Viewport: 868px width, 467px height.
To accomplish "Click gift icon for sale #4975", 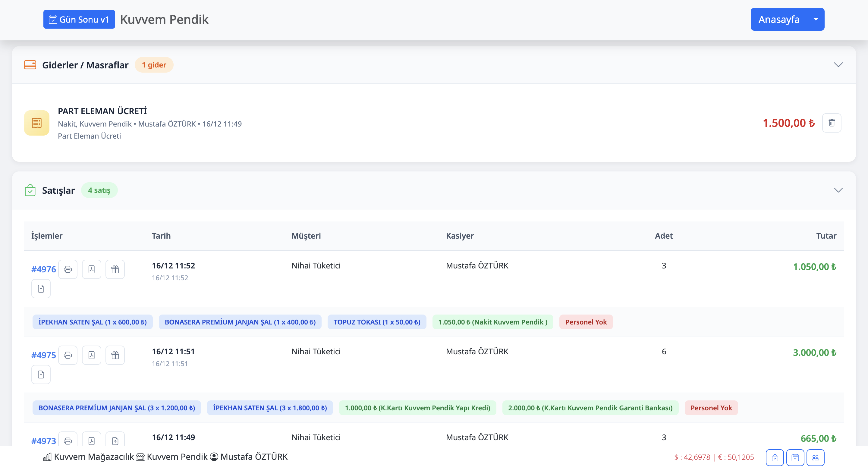I will (x=115, y=355).
